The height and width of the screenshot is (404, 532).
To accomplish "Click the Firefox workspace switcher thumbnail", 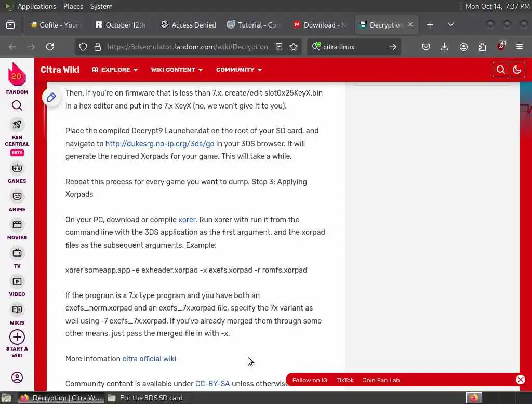I will click(474, 398).
